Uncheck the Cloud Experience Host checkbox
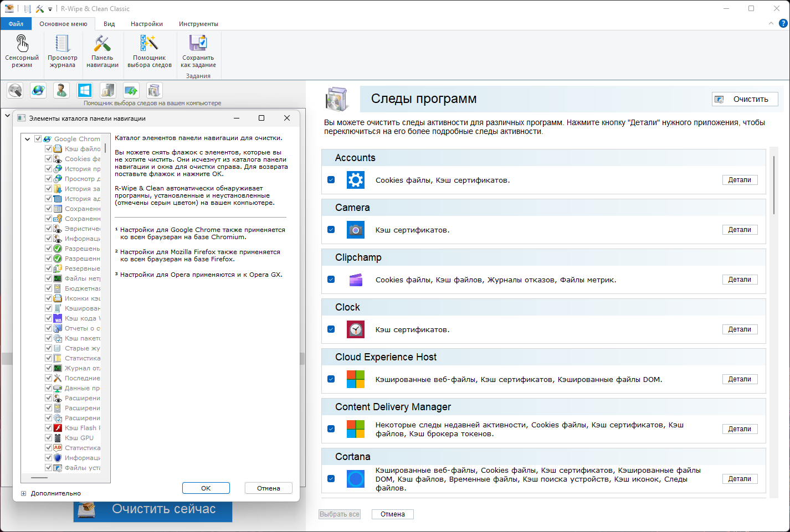Screen dimensions: 790x532 click(x=331, y=379)
